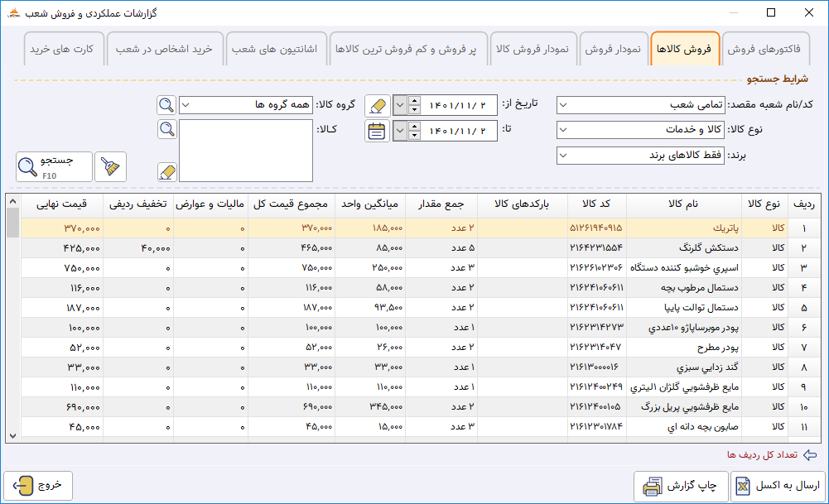
Task: Open the 'نمودار فروش' tab
Action: pos(613,49)
